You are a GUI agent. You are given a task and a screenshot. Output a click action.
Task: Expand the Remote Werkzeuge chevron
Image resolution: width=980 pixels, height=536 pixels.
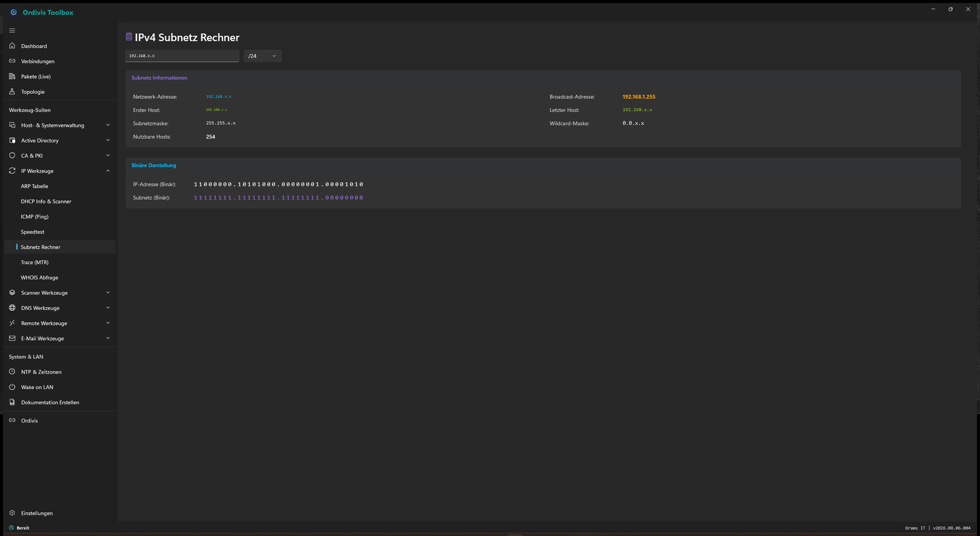click(108, 323)
